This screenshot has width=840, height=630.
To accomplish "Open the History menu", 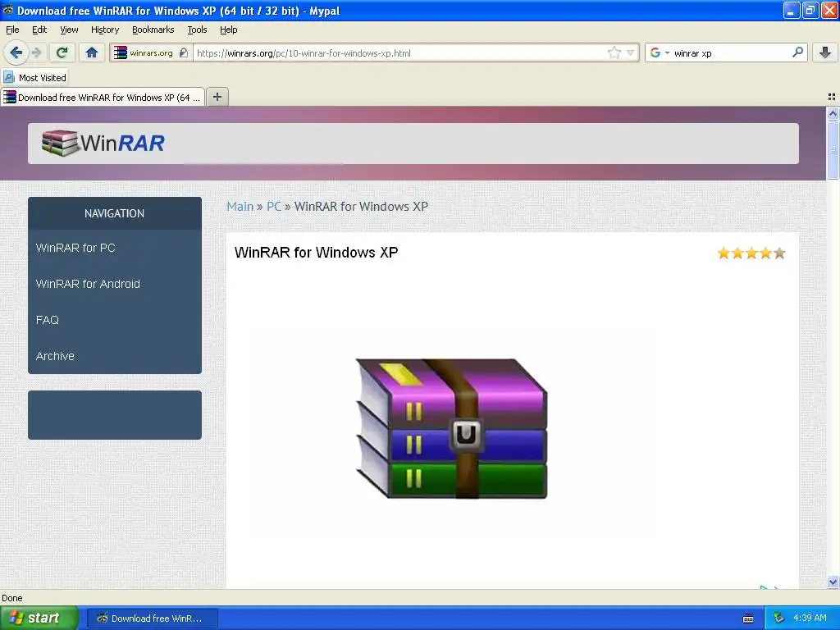I will pos(105,30).
